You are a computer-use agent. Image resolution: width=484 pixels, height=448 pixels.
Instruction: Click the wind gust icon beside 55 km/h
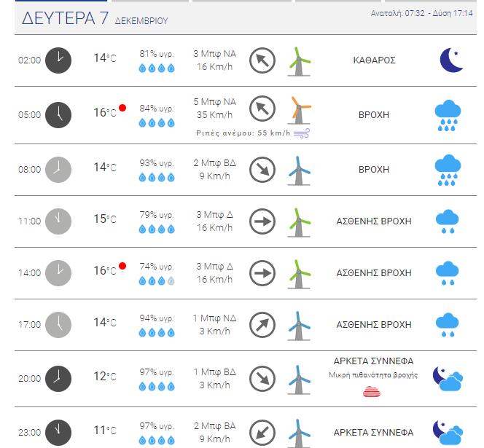click(302, 133)
